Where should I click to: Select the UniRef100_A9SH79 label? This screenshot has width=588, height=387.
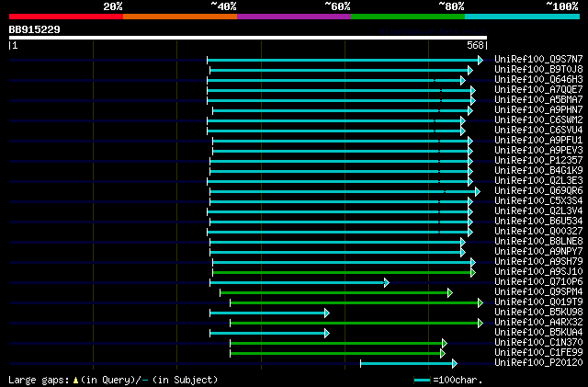538,261
